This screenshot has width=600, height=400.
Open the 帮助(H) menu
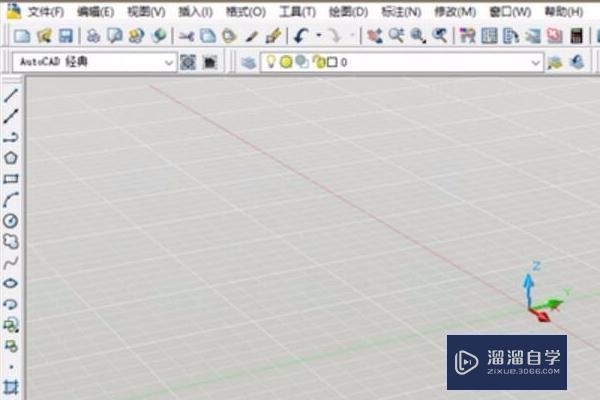[x=564, y=12]
